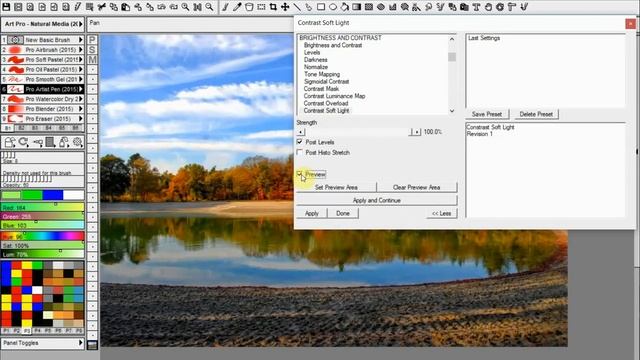
Task: Expand the Pro Oil Pastel arrow
Action: 81,69
